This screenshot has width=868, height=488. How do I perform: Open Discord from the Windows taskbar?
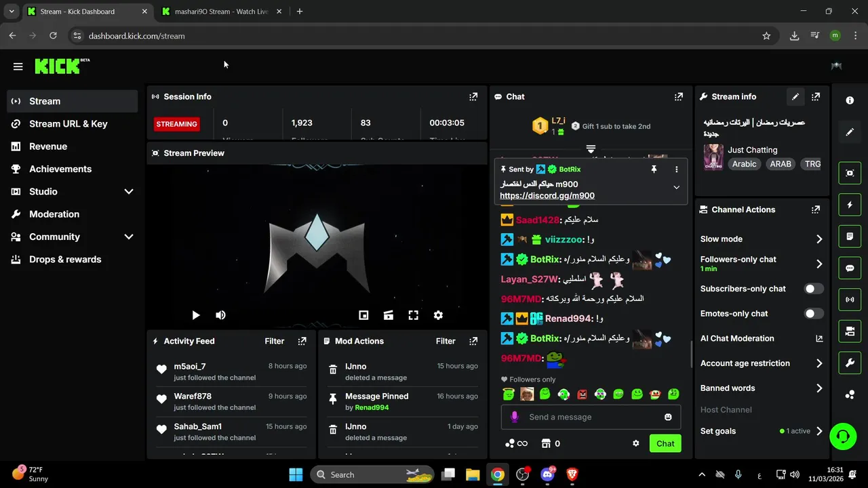coord(547,474)
